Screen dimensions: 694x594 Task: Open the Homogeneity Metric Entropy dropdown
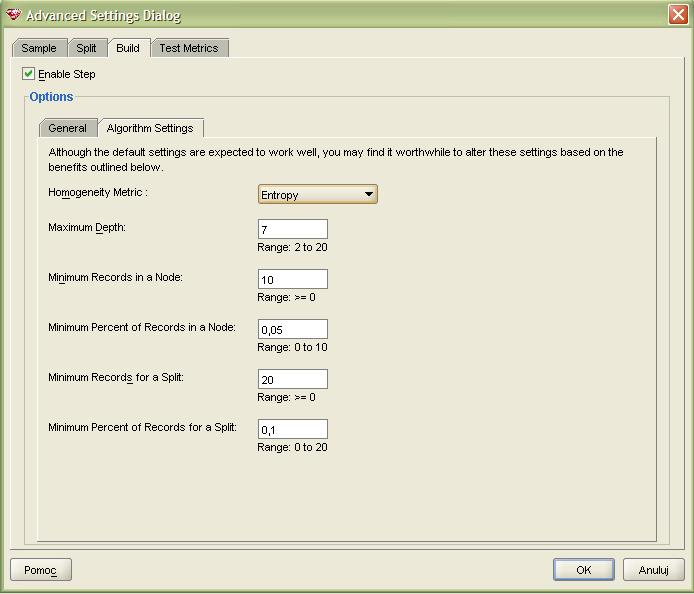pos(317,194)
